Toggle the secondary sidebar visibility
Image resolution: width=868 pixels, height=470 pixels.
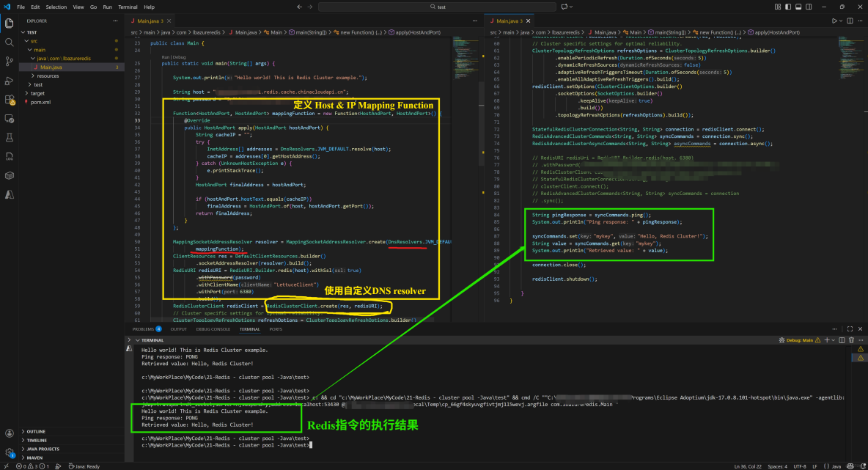pyautogui.click(x=809, y=6)
